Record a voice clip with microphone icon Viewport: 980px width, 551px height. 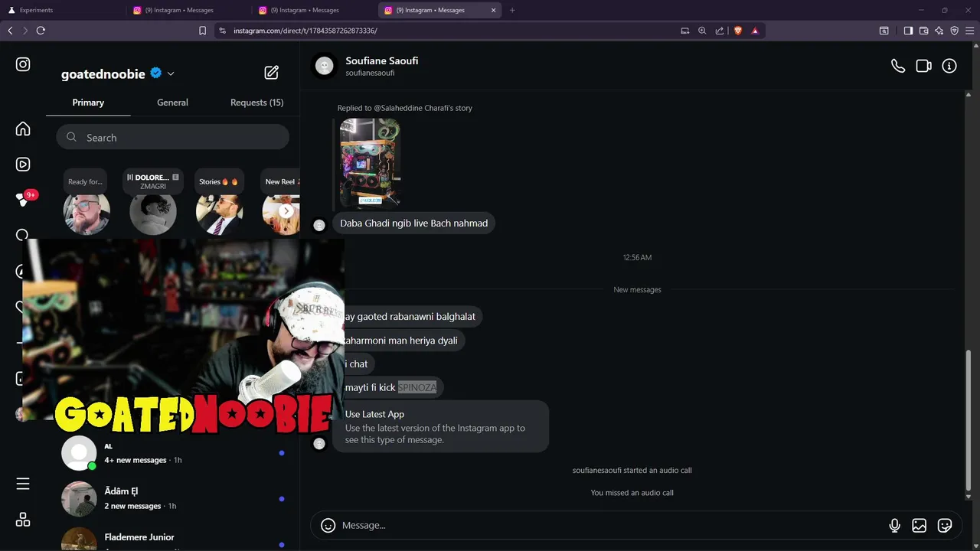click(894, 525)
